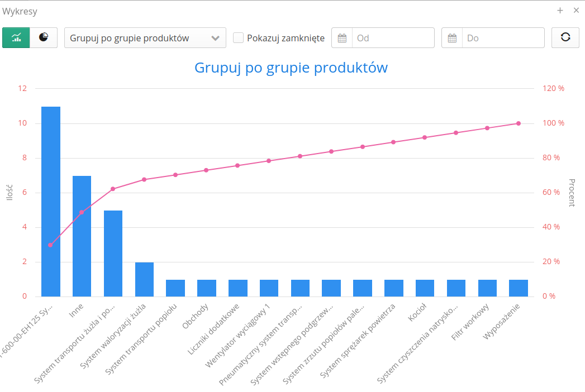Click the Kocioł bar in chart

(x=425, y=288)
